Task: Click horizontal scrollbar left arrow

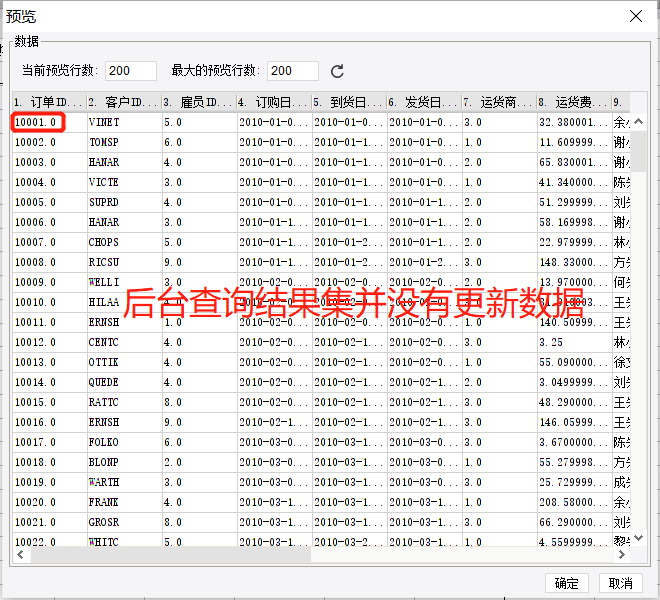Action: 20,555
